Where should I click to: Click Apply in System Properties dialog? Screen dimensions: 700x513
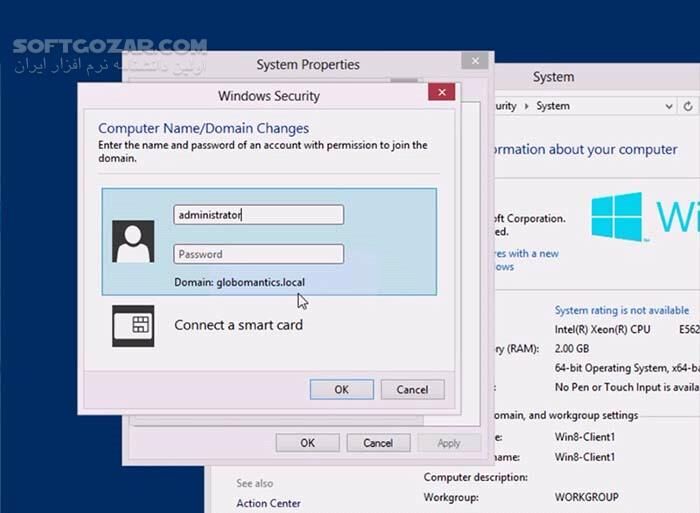[x=449, y=443]
